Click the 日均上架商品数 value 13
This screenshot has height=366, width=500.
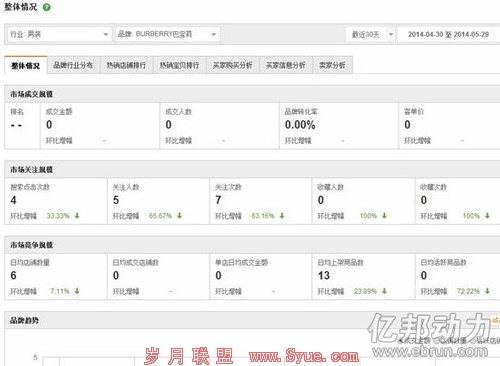[324, 275]
